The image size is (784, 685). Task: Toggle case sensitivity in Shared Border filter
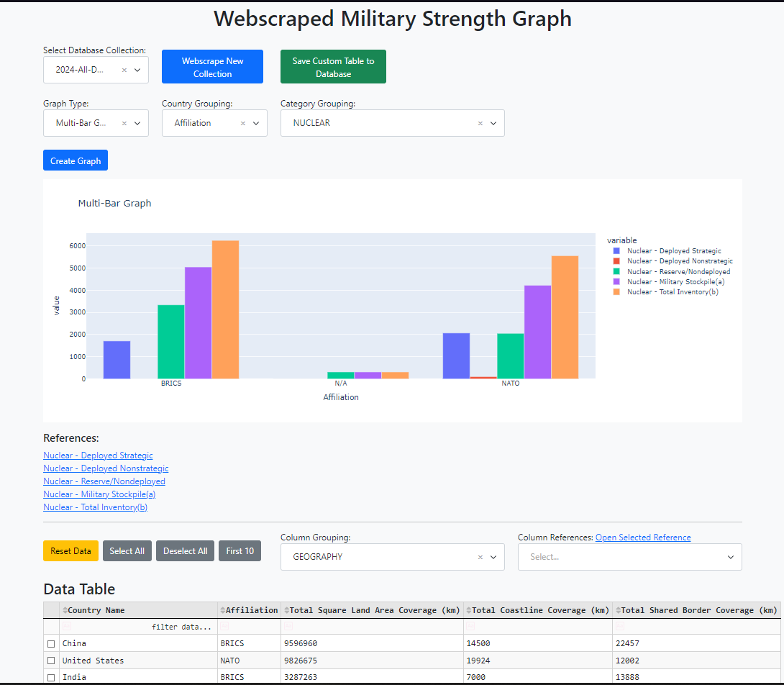620,627
